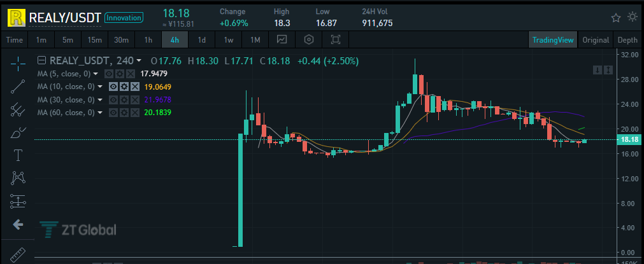Add REALY/USDT to favorites star
The width and height of the screenshot is (644, 264).
pyautogui.click(x=616, y=18)
